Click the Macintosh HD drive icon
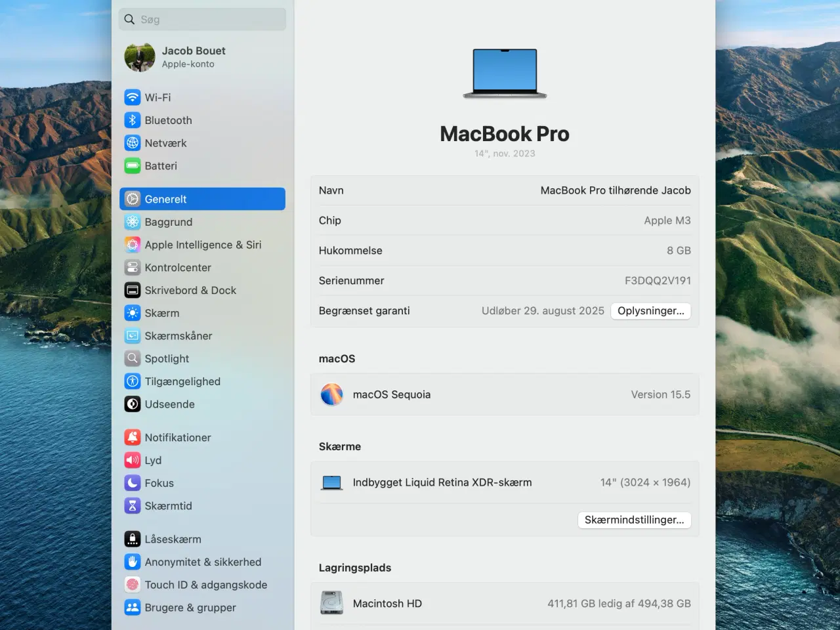 pos(331,603)
